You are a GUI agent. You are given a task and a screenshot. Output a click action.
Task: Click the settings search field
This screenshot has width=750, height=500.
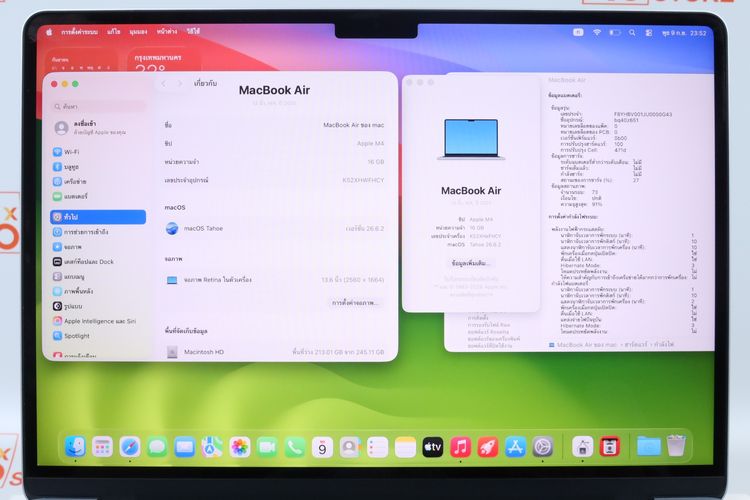click(x=98, y=106)
